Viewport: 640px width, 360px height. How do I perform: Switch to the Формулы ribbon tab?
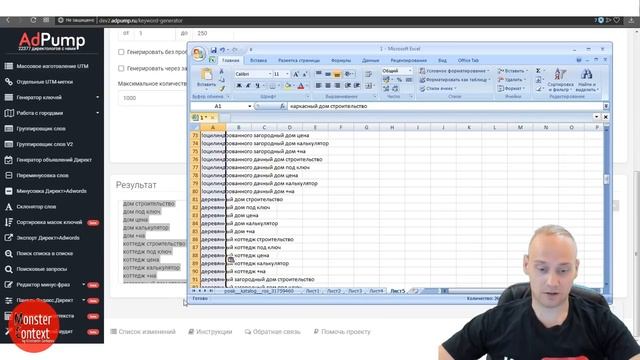[x=341, y=60]
